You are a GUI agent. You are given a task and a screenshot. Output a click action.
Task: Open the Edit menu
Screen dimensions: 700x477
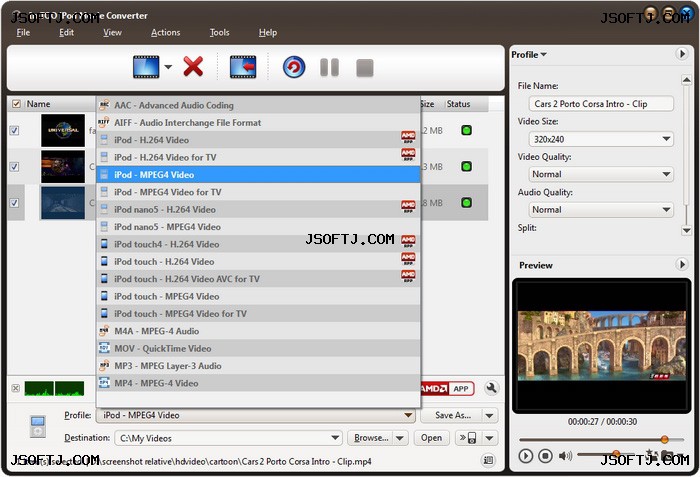click(x=67, y=32)
